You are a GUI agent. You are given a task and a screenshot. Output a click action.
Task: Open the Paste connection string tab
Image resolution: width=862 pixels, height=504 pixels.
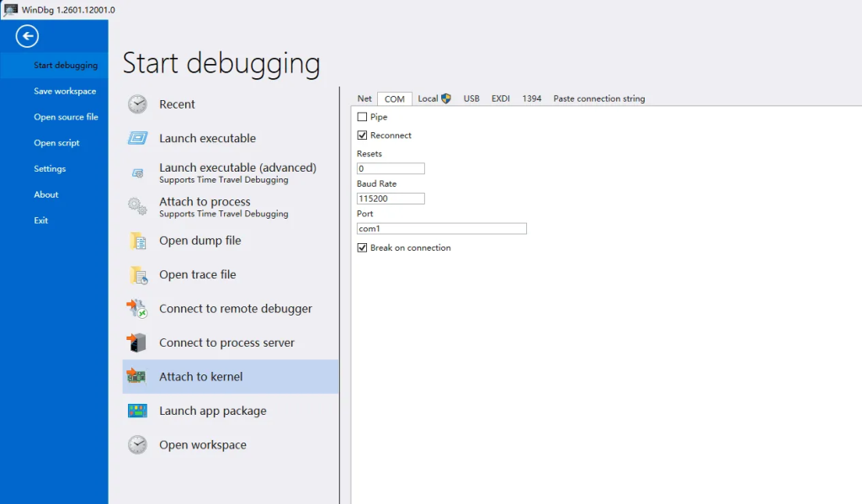coord(599,98)
